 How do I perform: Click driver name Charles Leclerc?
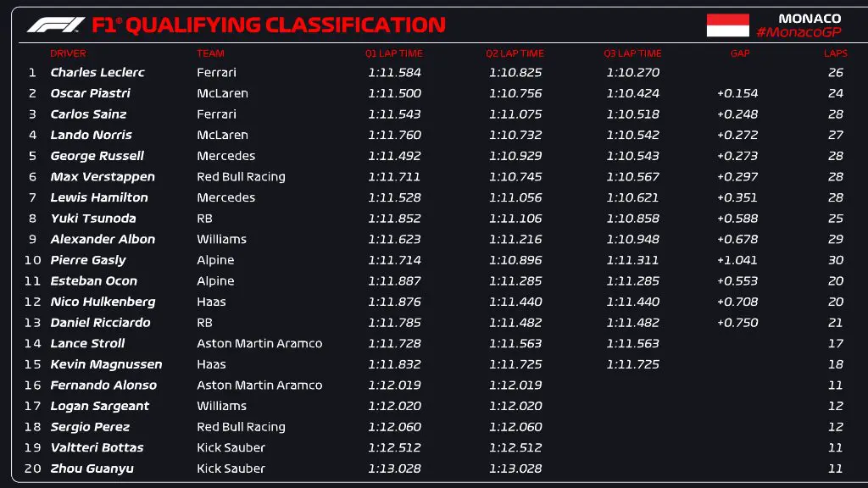pos(97,73)
